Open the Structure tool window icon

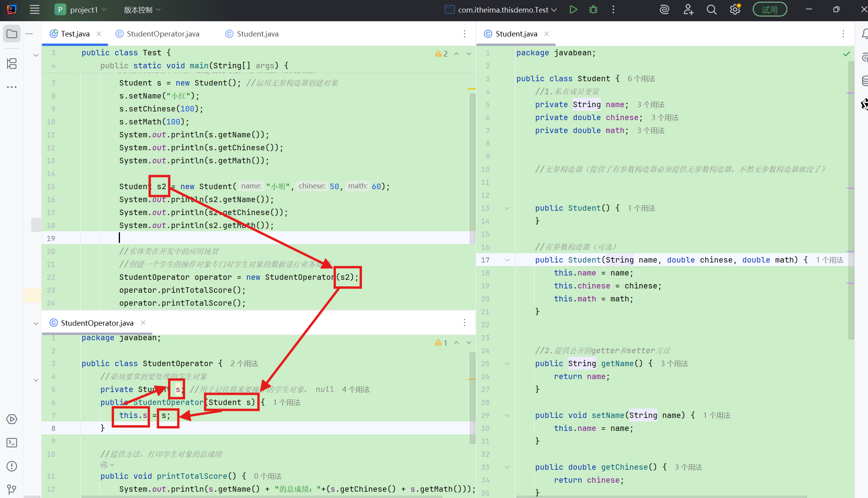click(12, 64)
